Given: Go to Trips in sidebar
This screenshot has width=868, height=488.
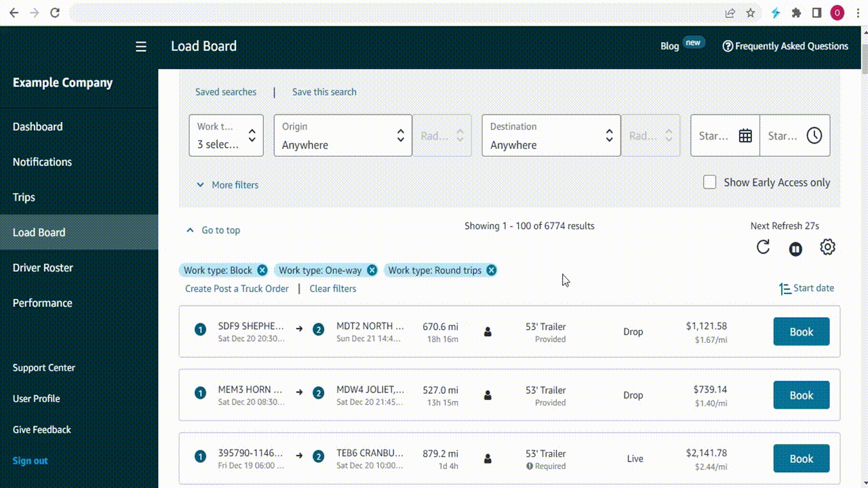Looking at the screenshot, I should point(24,197).
